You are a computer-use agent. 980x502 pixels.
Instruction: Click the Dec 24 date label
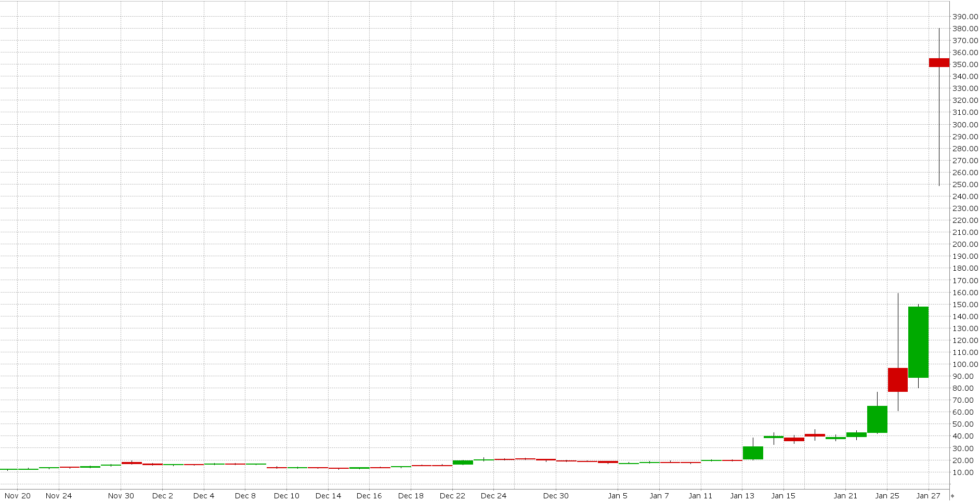click(x=494, y=496)
